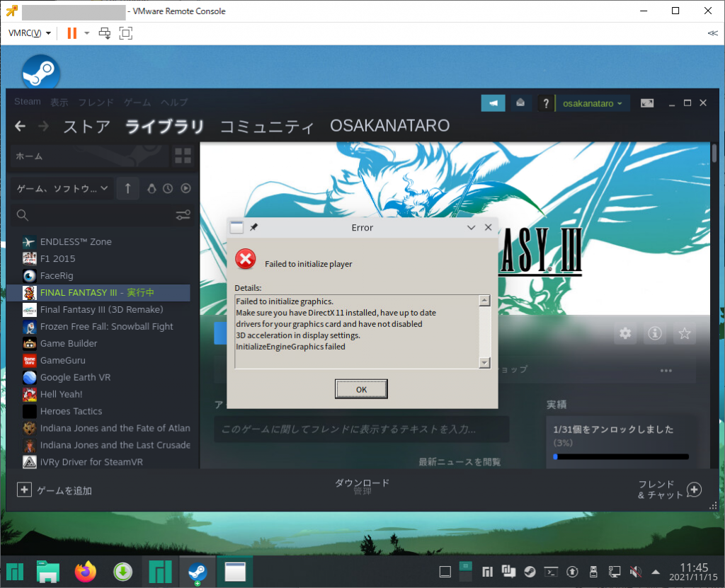Switch library to grid collections view

183,156
